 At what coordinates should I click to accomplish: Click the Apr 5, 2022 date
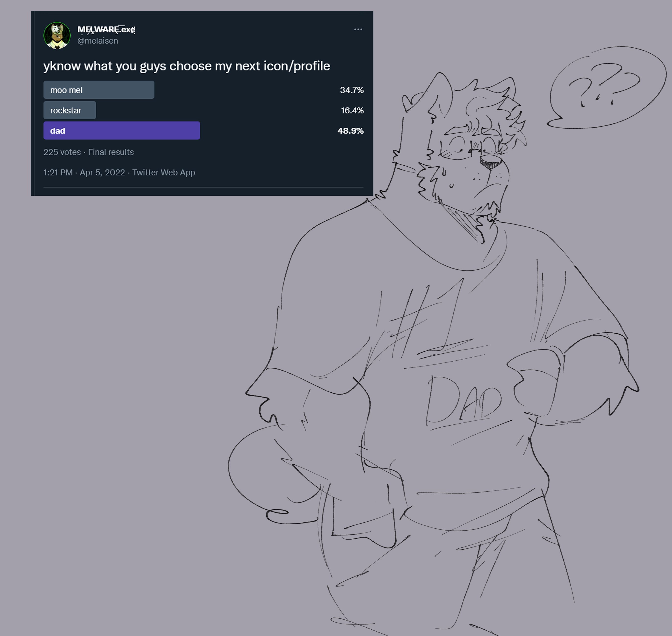tap(102, 172)
